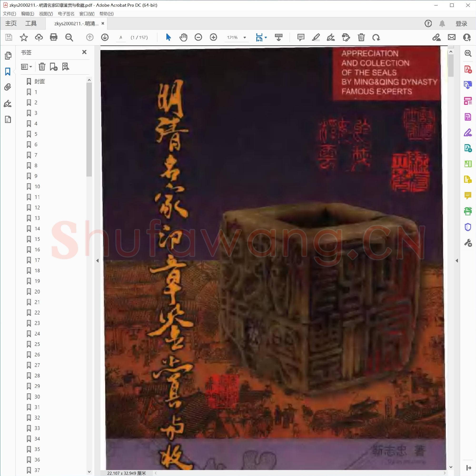Open the Attachments panel in the left sidebar
476x476 pixels.
[8, 87]
